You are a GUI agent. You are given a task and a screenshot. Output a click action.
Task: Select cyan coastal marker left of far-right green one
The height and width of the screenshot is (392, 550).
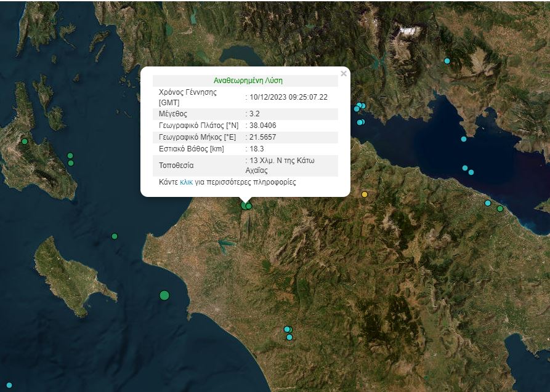point(487,203)
